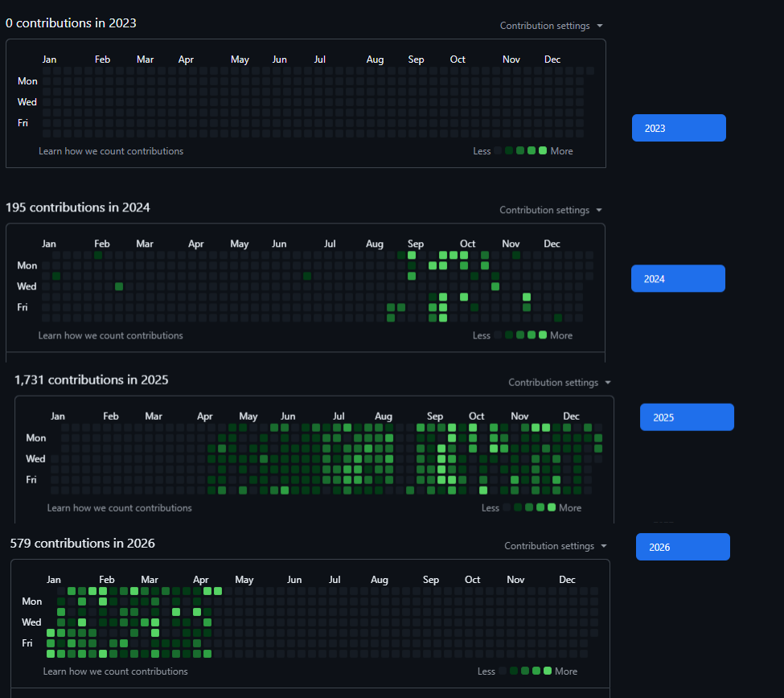Open 'Learn how we count contributions' under 2023
This screenshot has height=698, width=784.
click(x=111, y=151)
